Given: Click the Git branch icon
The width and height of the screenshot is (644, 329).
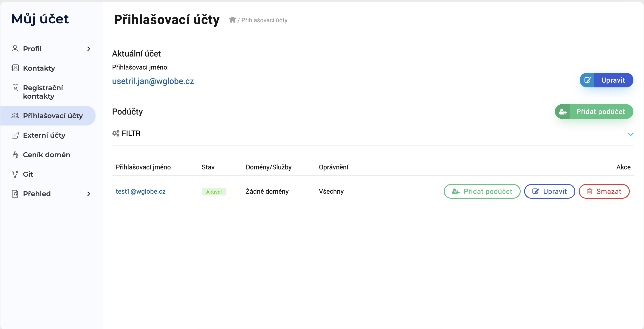Looking at the screenshot, I should (x=15, y=174).
